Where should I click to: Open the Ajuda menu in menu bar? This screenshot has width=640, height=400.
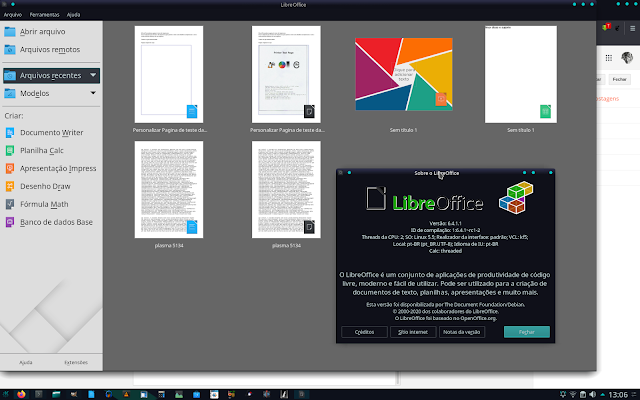click(x=73, y=15)
